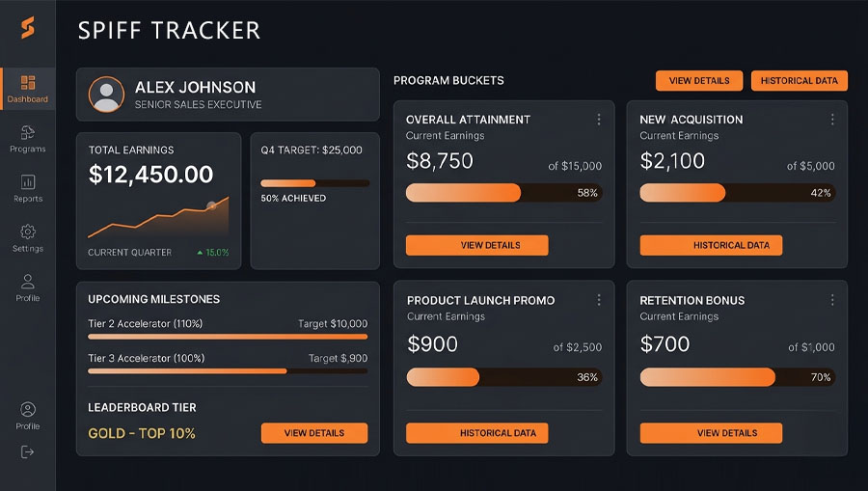Click the $700 Retention Bonus amount
Image resolution: width=868 pixels, height=491 pixels.
pos(665,344)
